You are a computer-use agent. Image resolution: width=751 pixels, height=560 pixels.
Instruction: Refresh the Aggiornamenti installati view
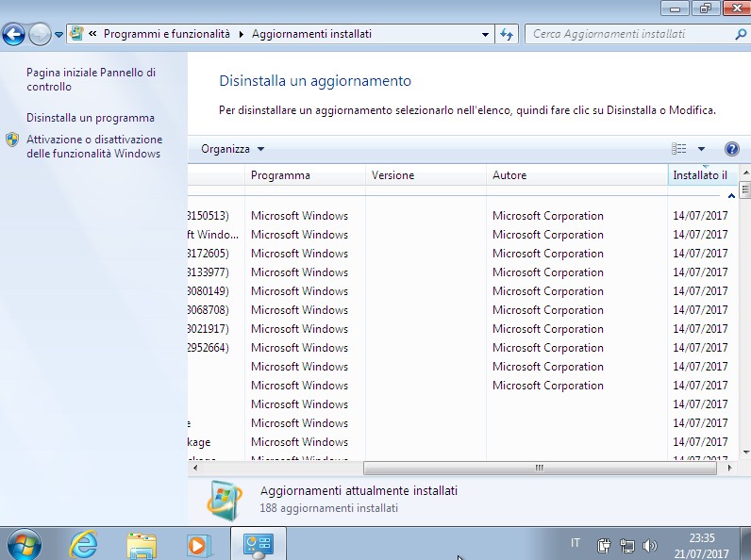(x=507, y=34)
